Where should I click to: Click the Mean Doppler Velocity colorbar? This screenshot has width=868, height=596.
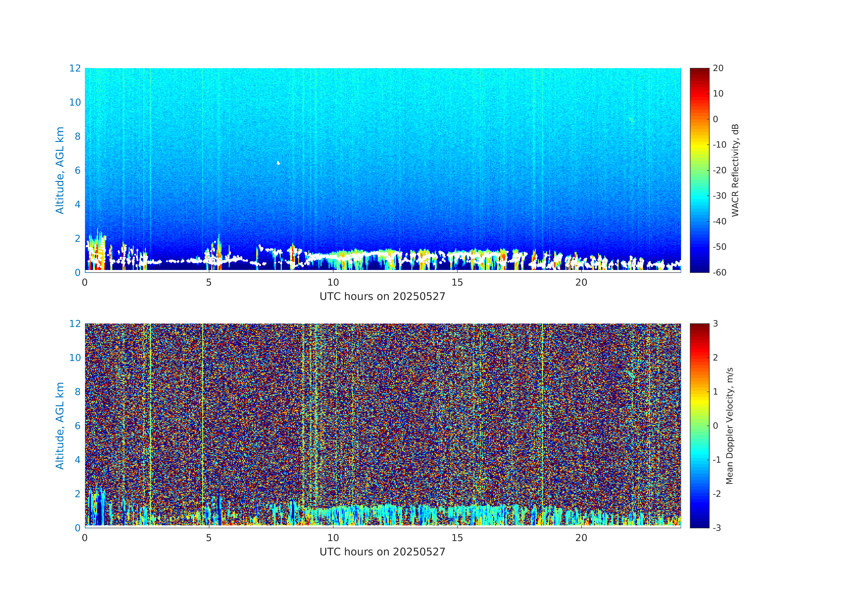coord(699,425)
